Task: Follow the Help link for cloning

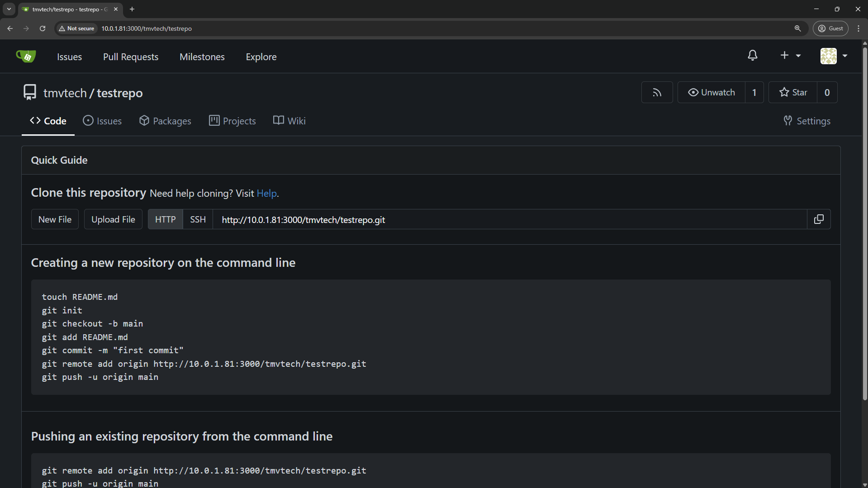Action: [266, 193]
